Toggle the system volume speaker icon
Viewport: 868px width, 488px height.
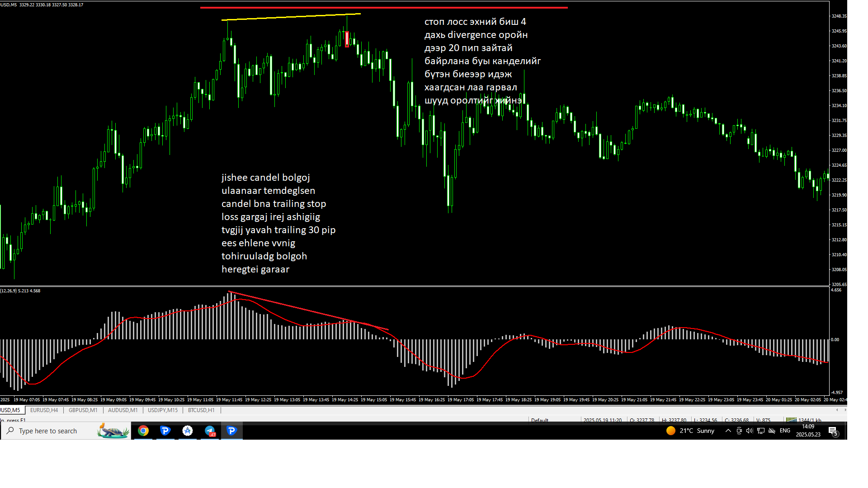tap(750, 431)
